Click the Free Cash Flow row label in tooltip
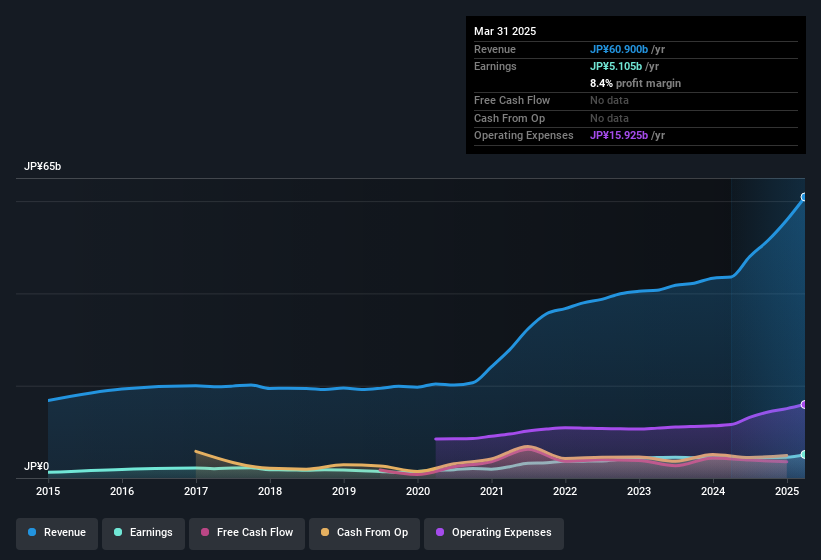821x560 pixels. [512, 100]
